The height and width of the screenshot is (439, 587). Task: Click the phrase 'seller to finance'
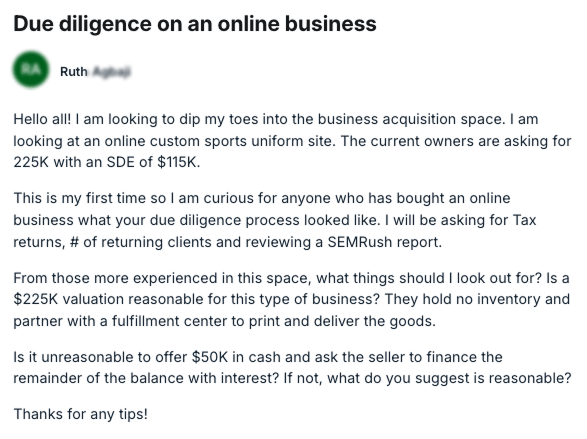(423, 357)
